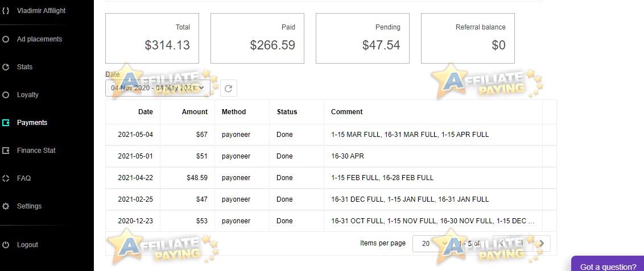The width and height of the screenshot is (644, 271).
Task: Click Vladimir Affilight account name
Action: 41,11
